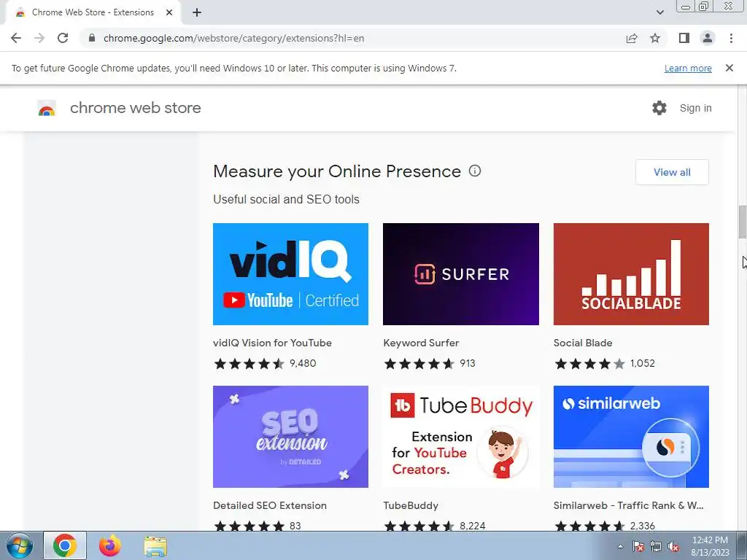
Task: Open a new tab with plus button
Action: 197,13
